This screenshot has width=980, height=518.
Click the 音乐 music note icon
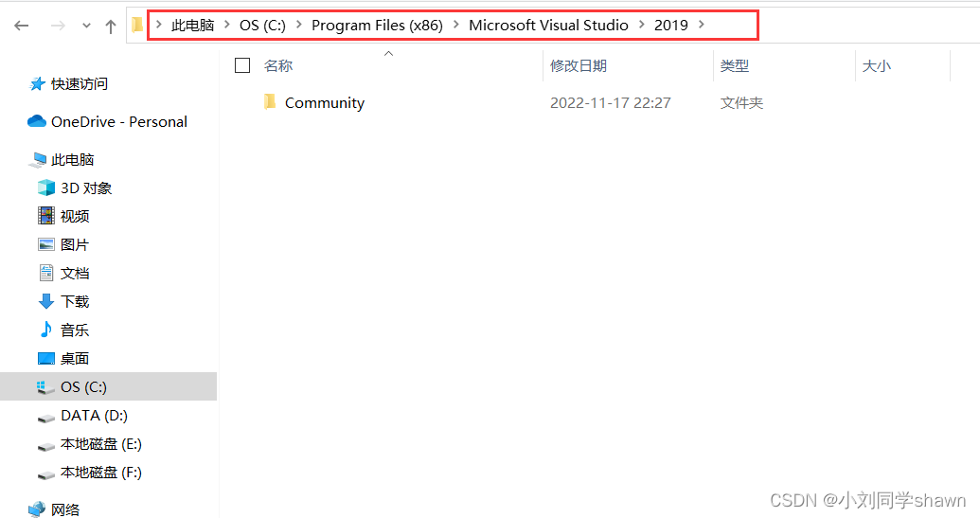pyautogui.click(x=46, y=330)
